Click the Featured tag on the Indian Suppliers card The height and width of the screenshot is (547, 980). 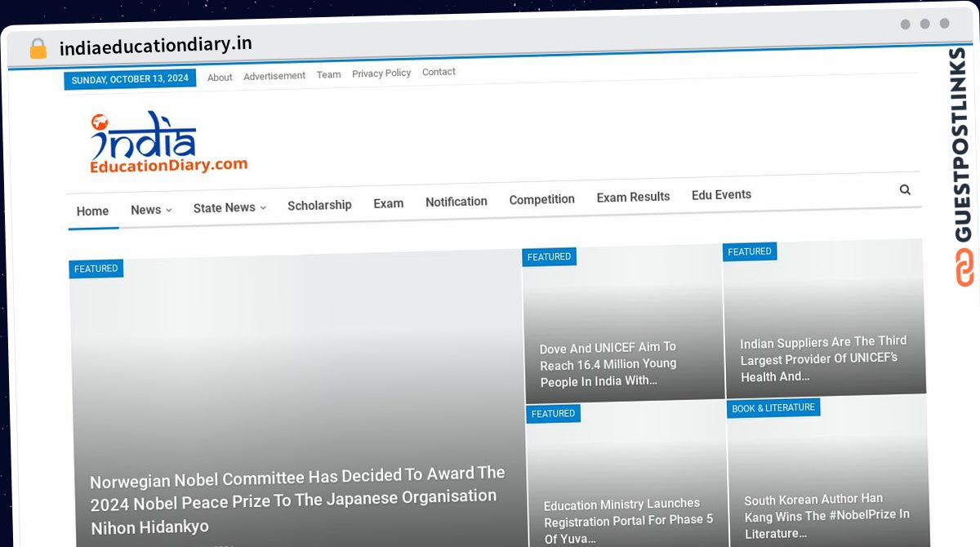[x=750, y=251]
